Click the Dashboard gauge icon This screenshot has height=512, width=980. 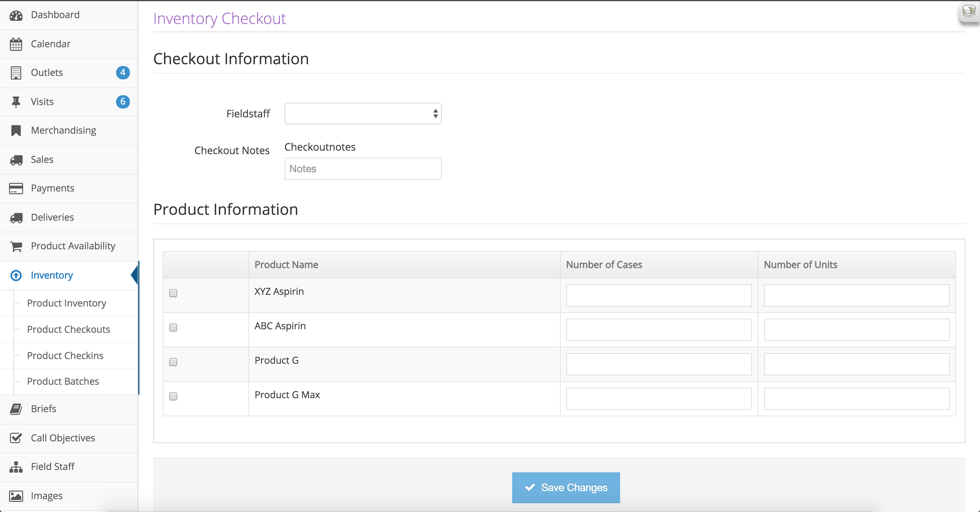coord(16,15)
